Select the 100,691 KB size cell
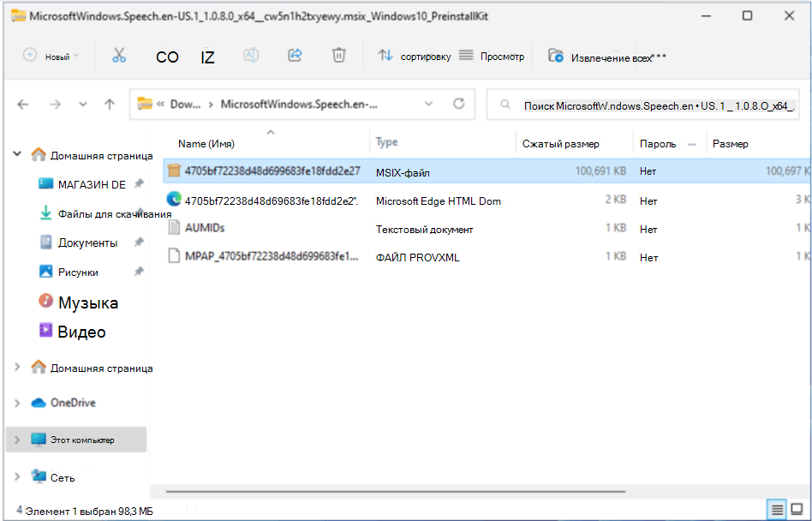This screenshot has width=812, height=521. click(600, 171)
